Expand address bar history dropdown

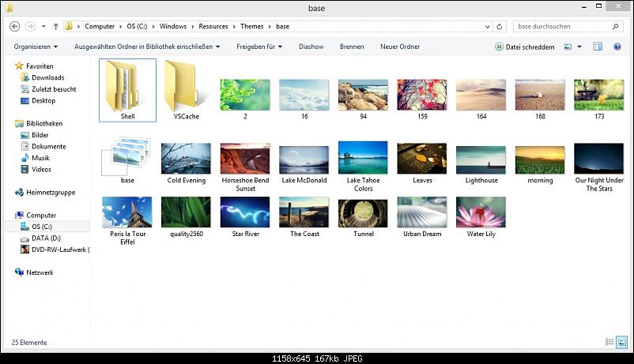[487, 27]
